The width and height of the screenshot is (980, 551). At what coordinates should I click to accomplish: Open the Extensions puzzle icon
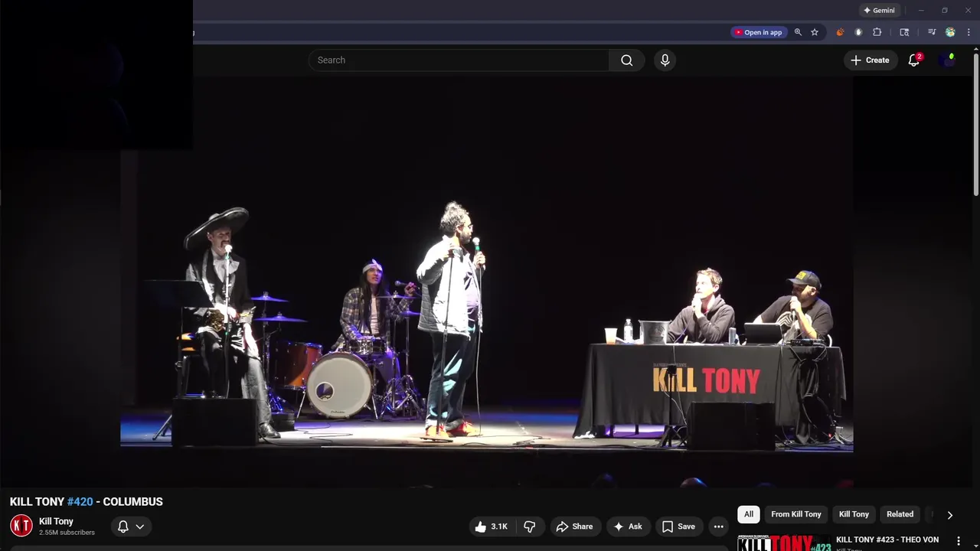(877, 32)
